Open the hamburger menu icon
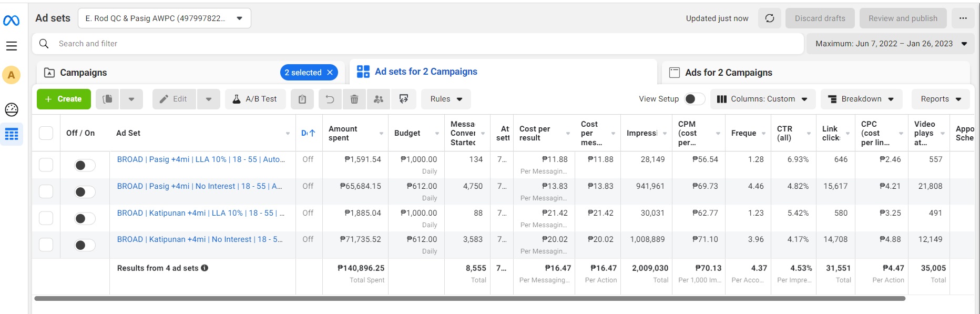The height and width of the screenshot is (314, 980). coord(12,46)
